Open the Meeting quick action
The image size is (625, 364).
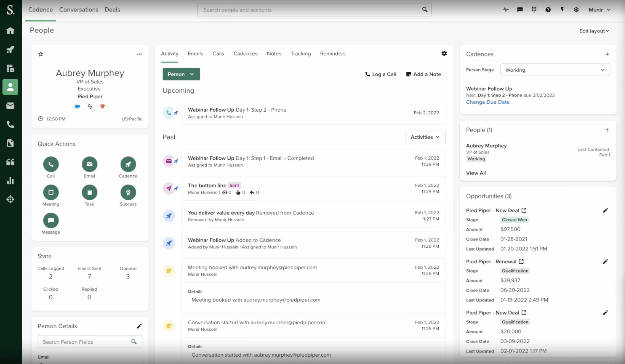click(51, 192)
